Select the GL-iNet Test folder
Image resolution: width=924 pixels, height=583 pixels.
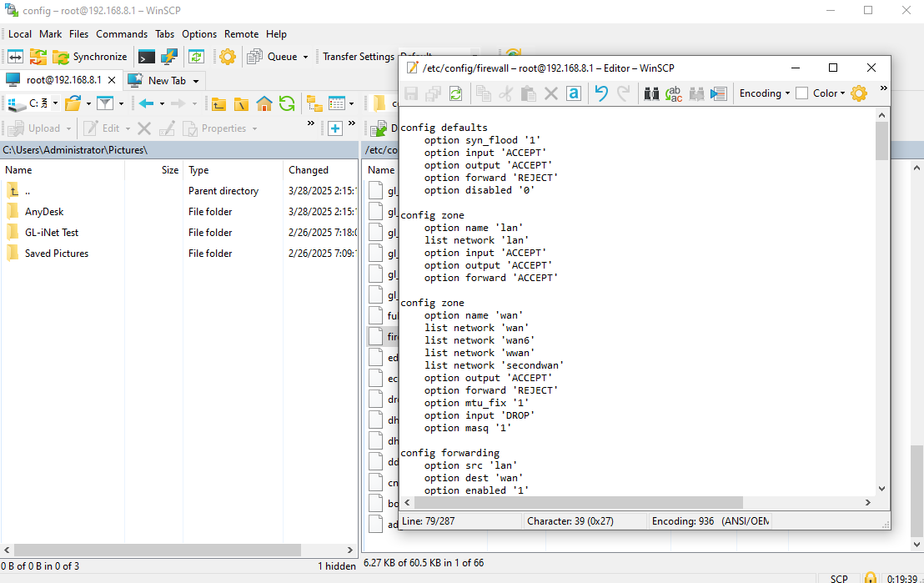[51, 232]
